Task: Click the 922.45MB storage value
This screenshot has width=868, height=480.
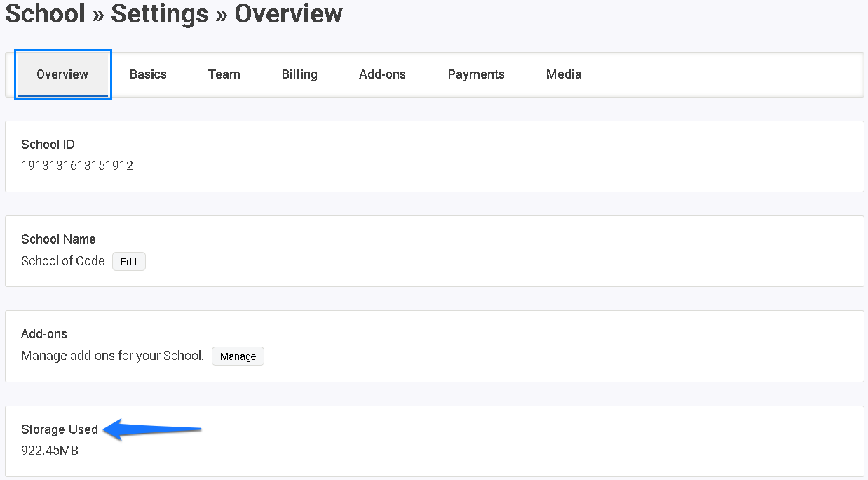Action: [x=50, y=451]
